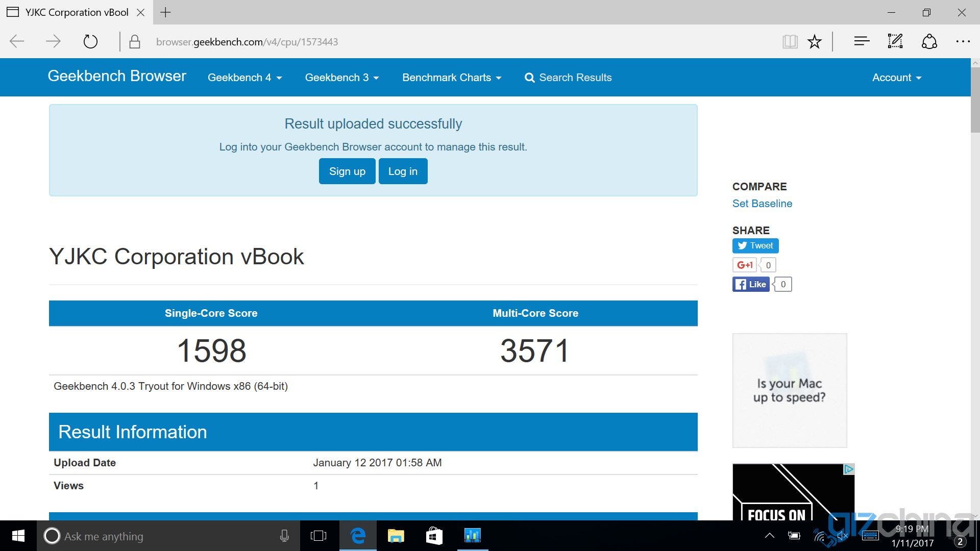This screenshot has height=551, width=980.
Task: Open Edge reading view book icon
Action: pyautogui.click(x=790, y=41)
